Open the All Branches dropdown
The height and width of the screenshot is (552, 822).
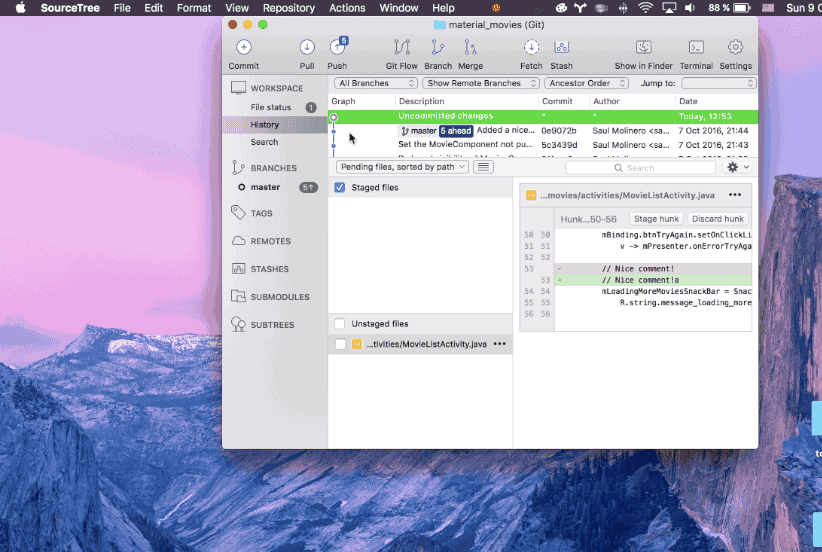376,83
